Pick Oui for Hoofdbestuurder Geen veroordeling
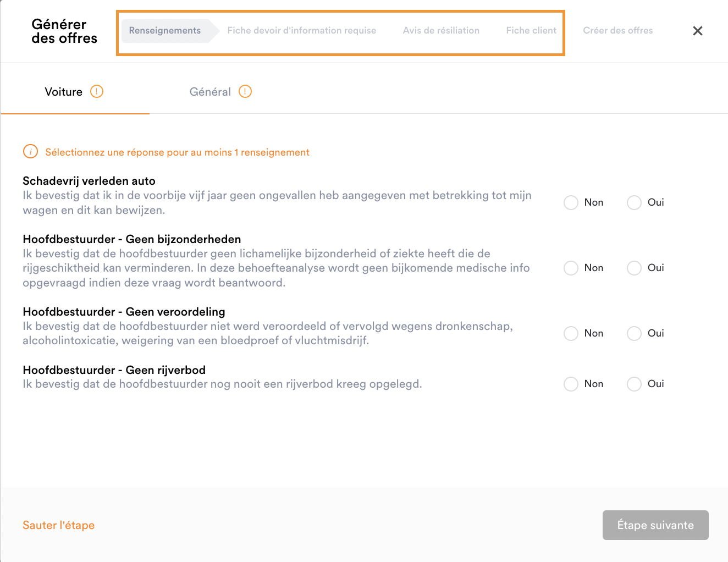This screenshot has height=562, width=728. click(x=635, y=333)
